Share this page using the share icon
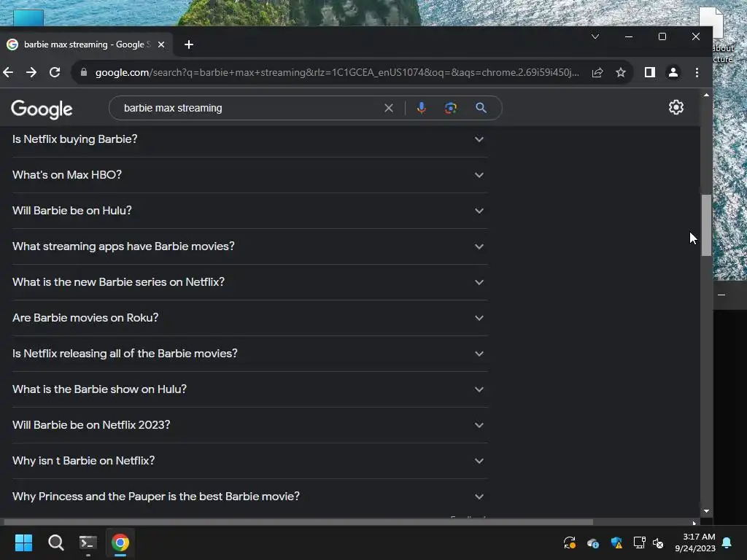The width and height of the screenshot is (747, 560). click(x=597, y=72)
